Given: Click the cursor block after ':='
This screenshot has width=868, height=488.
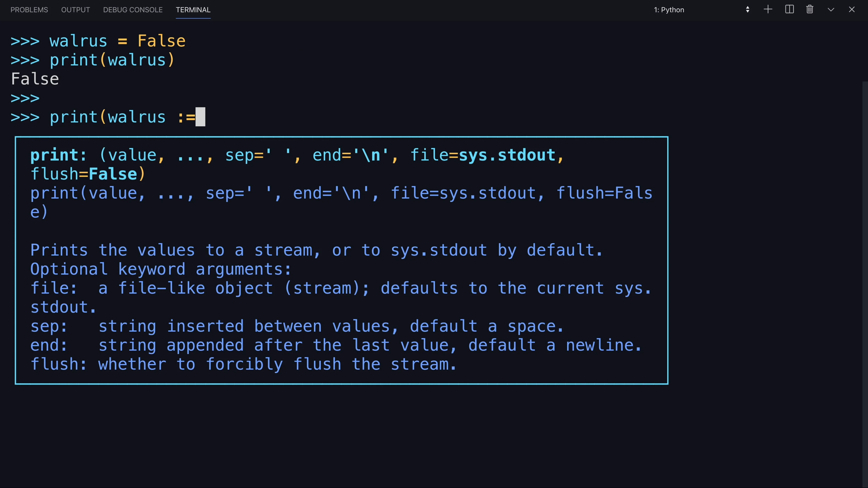Looking at the screenshot, I should tap(200, 117).
